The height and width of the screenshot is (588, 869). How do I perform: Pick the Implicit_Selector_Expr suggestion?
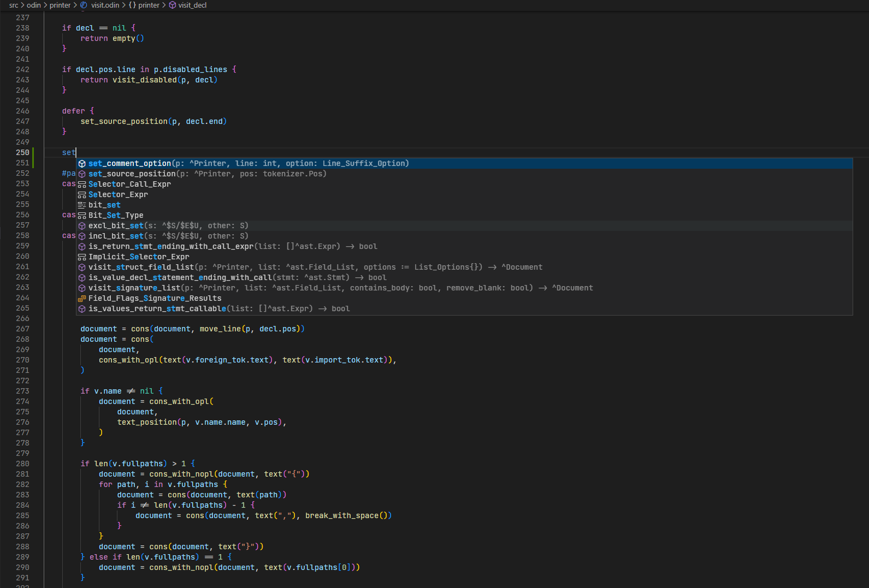(139, 257)
